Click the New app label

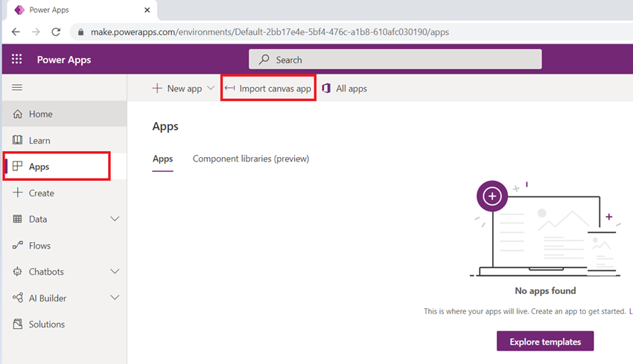pos(185,89)
